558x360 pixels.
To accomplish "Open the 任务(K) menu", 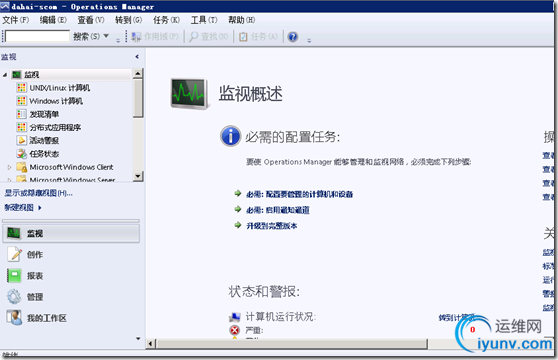I will click(x=166, y=20).
